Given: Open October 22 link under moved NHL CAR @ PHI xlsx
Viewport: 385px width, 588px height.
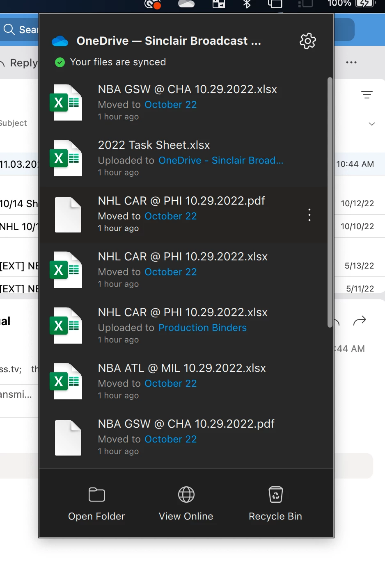Looking at the screenshot, I should click(171, 272).
